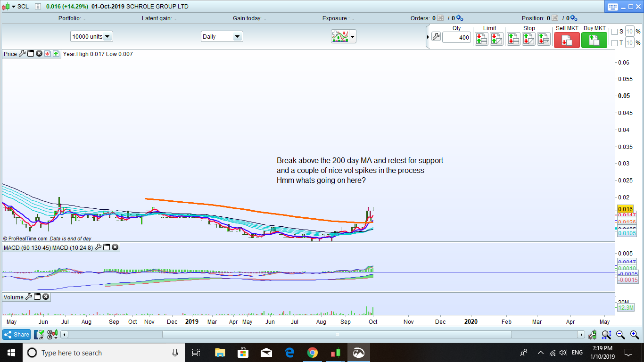
Task: Click horizontal scrollbar left arrow
Action: (65, 335)
